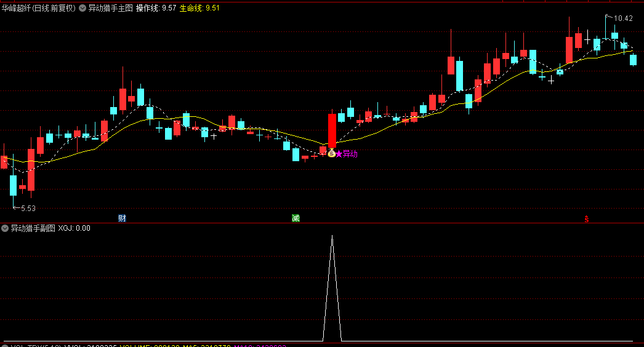This screenshot has height=347, width=644.
Task: Open the dropdown beside 异动猎手主图
Action: [82, 8]
